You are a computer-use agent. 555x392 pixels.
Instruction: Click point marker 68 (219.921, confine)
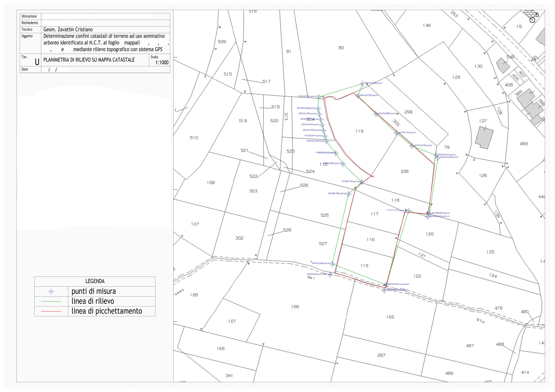pos(386,285)
